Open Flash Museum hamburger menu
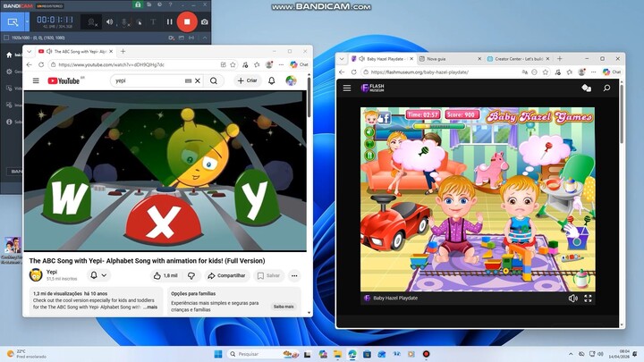 (347, 88)
